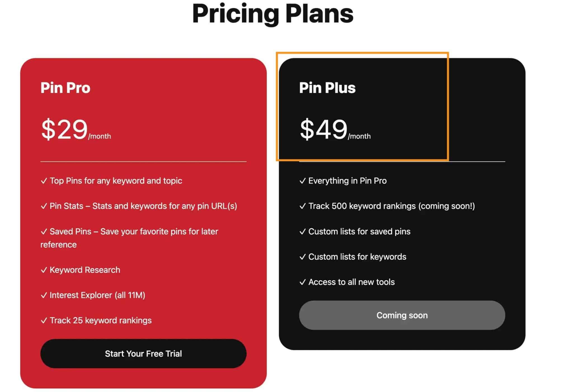This screenshot has height=392, width=573.
Task: Click the checkmark next to Track 25 keyword rankings
Action: click(x=44, y=321)
